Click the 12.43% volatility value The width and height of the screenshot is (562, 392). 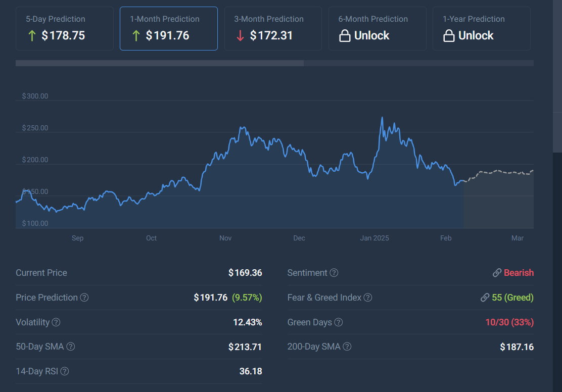point(248,322)
